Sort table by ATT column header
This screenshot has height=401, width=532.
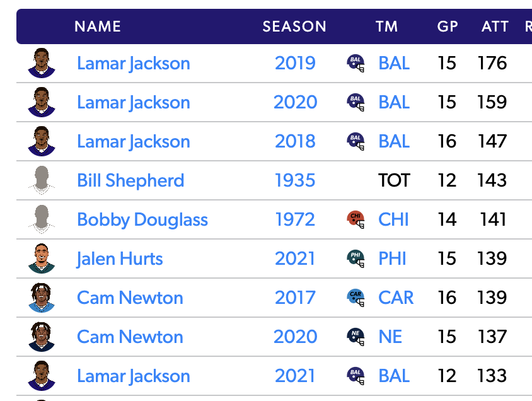pyautogui.click(x=495, y=26)
